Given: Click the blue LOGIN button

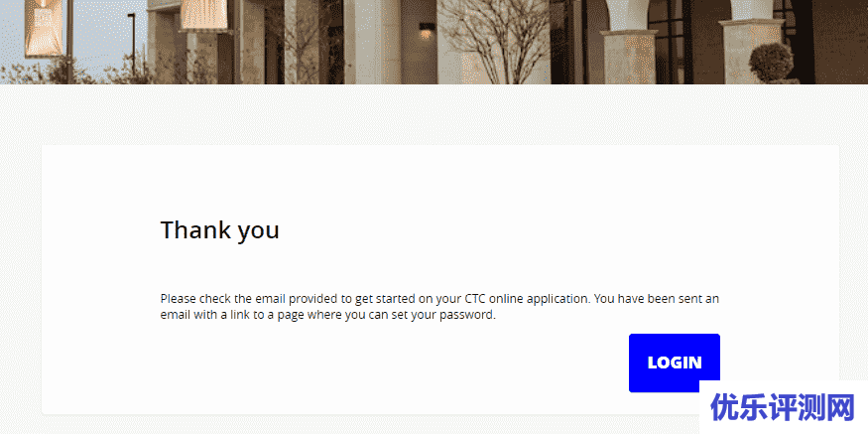Looking at the screenshot, I should pyautogui.click(x=675, y=362).
